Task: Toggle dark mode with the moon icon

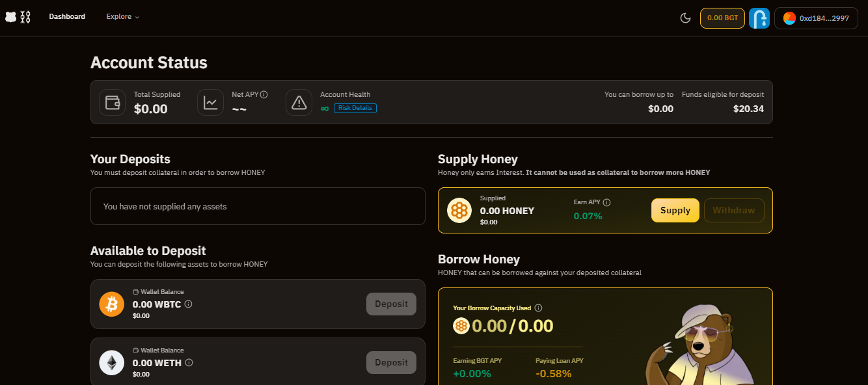Action: tap(685, 18)
